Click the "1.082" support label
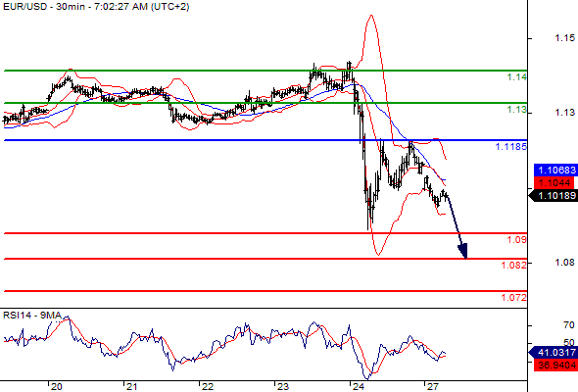 (x=514, y=265)
